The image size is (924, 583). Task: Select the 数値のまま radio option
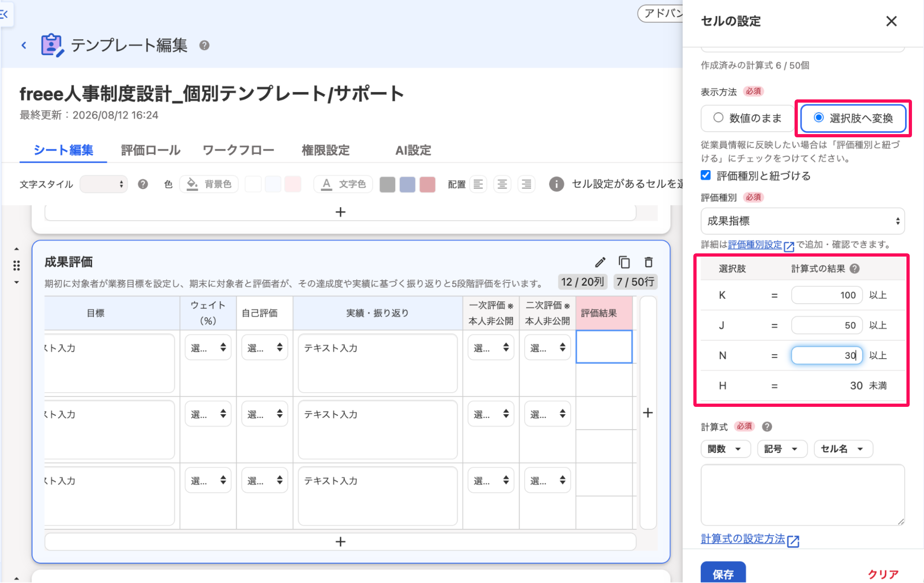(747, 118)
